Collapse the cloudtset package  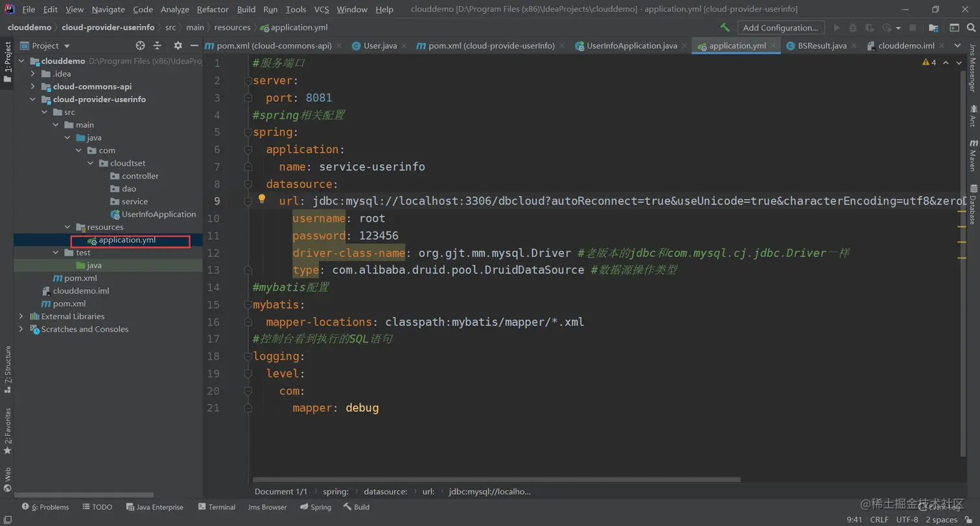[91, 163]
